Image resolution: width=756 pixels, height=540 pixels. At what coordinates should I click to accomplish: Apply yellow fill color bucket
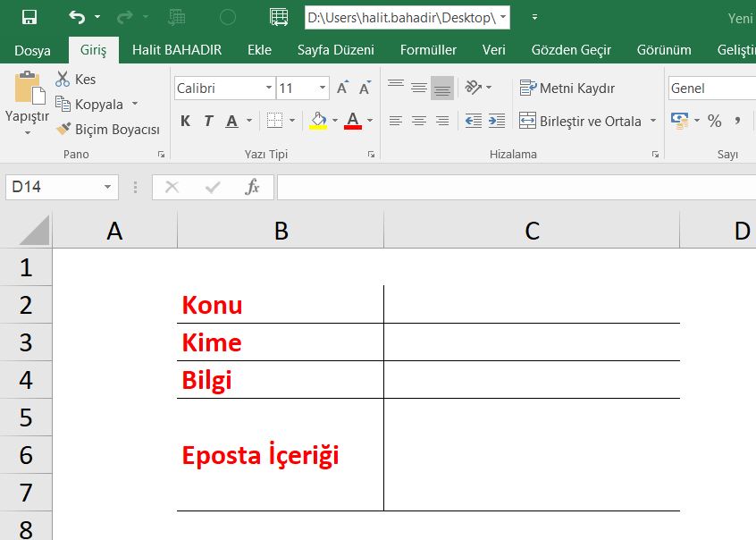(x=318, y=121)
